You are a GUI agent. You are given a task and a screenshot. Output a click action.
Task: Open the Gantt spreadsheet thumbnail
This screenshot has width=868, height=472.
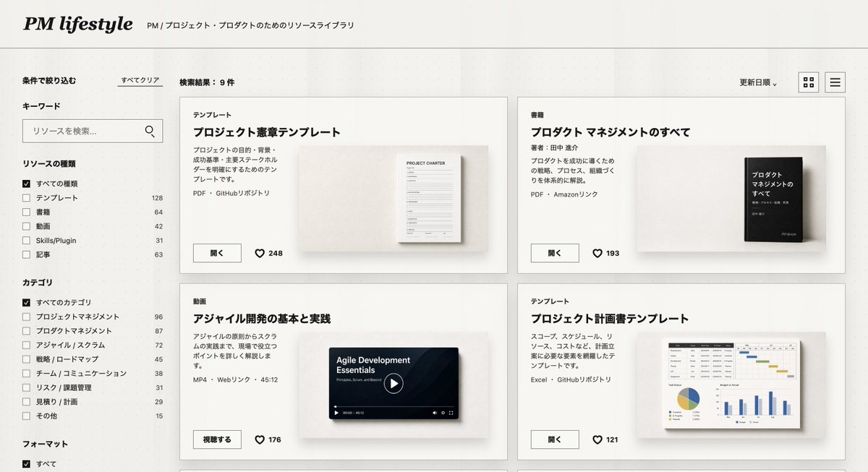[732, 383]
